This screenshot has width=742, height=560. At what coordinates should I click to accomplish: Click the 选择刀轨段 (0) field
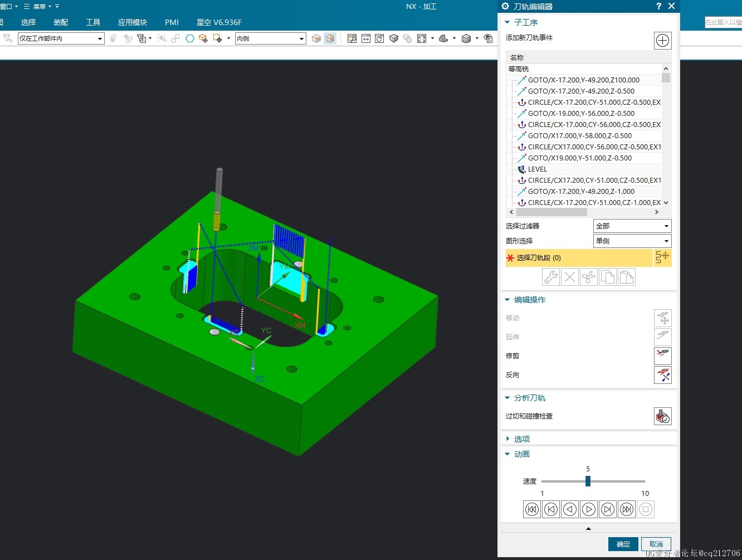(579, 258)
